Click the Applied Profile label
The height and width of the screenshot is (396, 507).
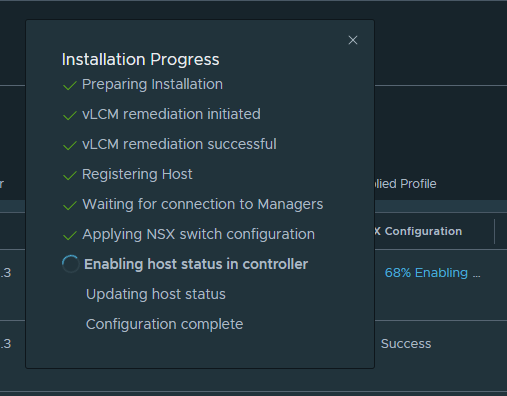405,184
